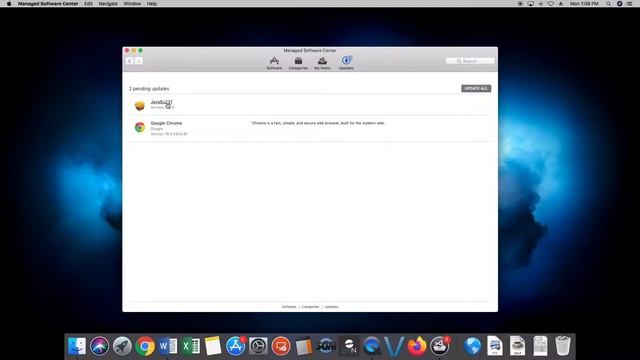This screenshot has height=360, width=640.
Task: Launch Microsoft Excel from the Dock
Action: coord(190,346)
